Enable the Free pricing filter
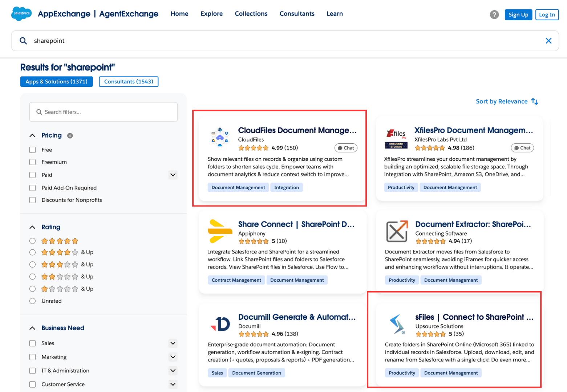Viewport: 567px width, 392px height. [32, 150]
